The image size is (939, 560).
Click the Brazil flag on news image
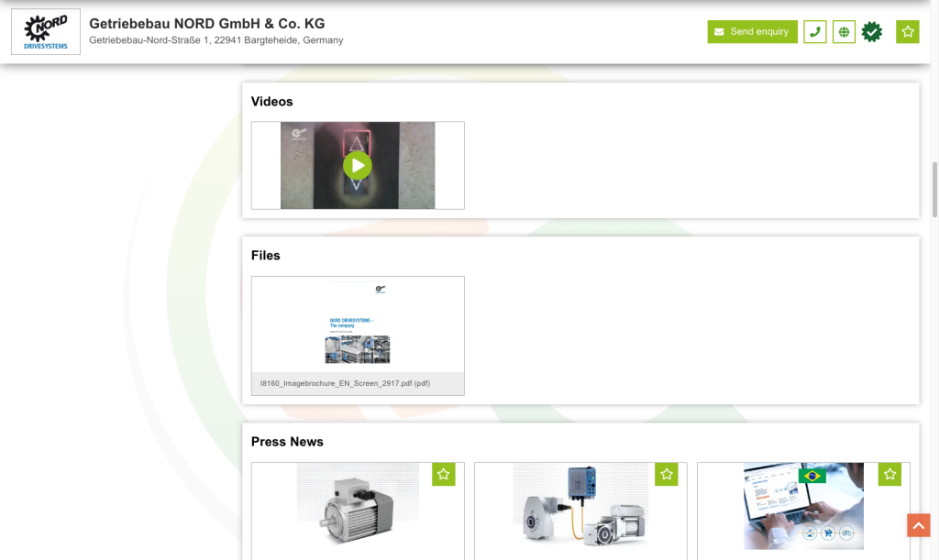tap(812, 476)
